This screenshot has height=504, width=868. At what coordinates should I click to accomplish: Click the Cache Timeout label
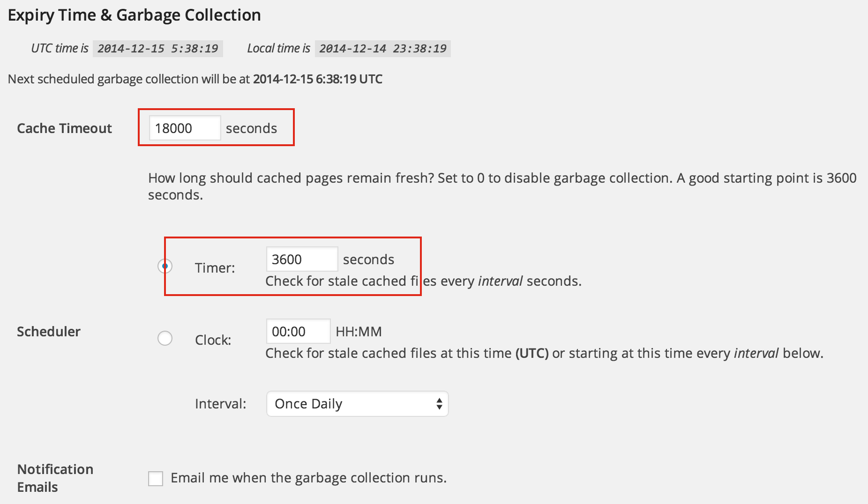64,128
